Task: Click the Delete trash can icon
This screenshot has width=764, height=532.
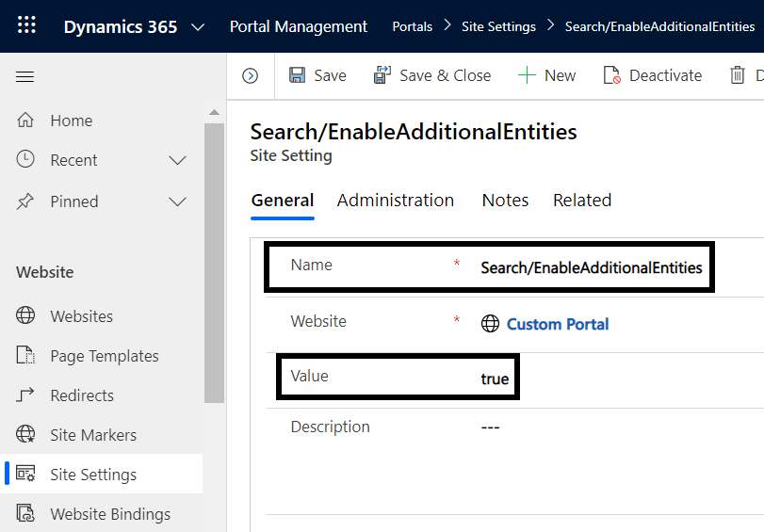Action: pos(738,75)
